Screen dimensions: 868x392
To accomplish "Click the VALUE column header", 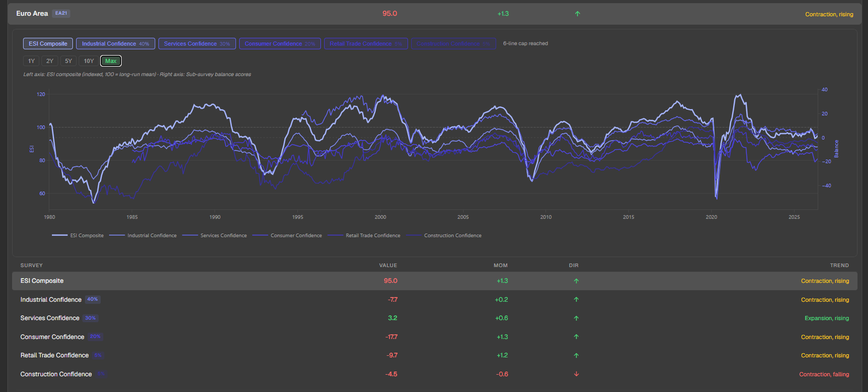I will pos(388,266).
